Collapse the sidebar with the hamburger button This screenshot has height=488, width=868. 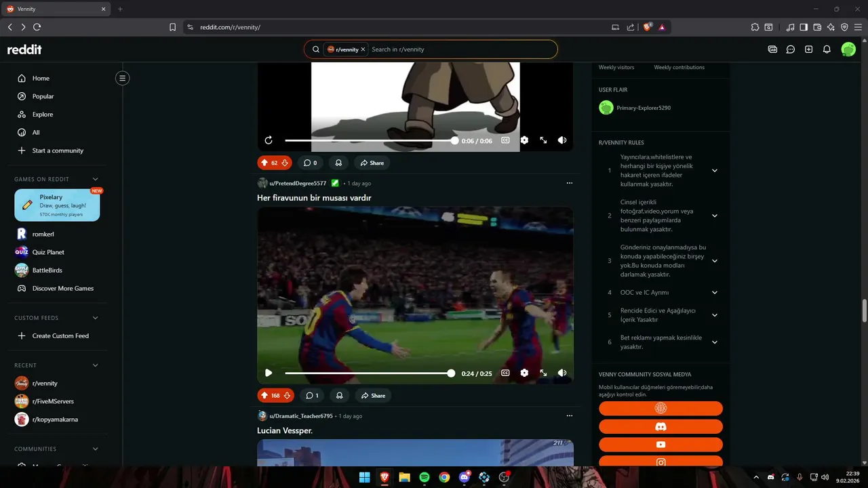123,78
